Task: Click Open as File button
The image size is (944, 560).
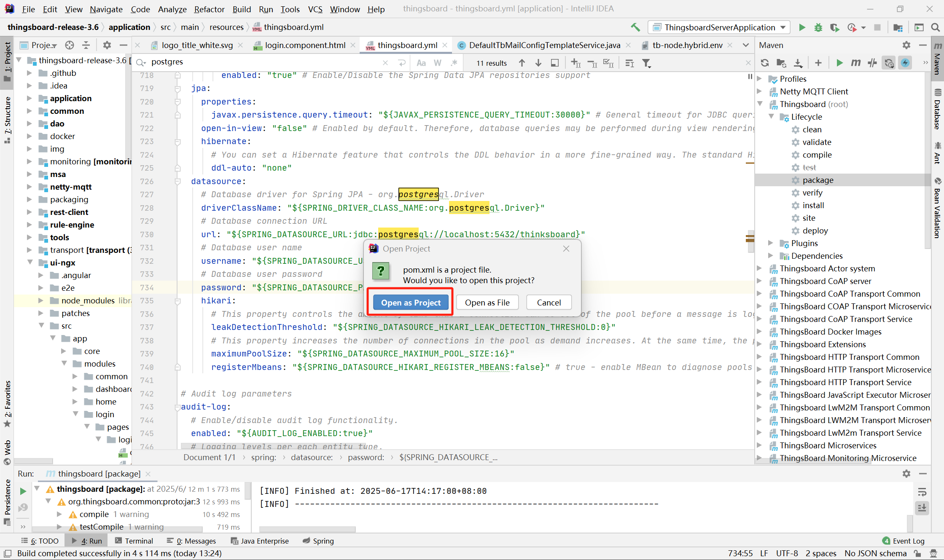Action: 487,303
